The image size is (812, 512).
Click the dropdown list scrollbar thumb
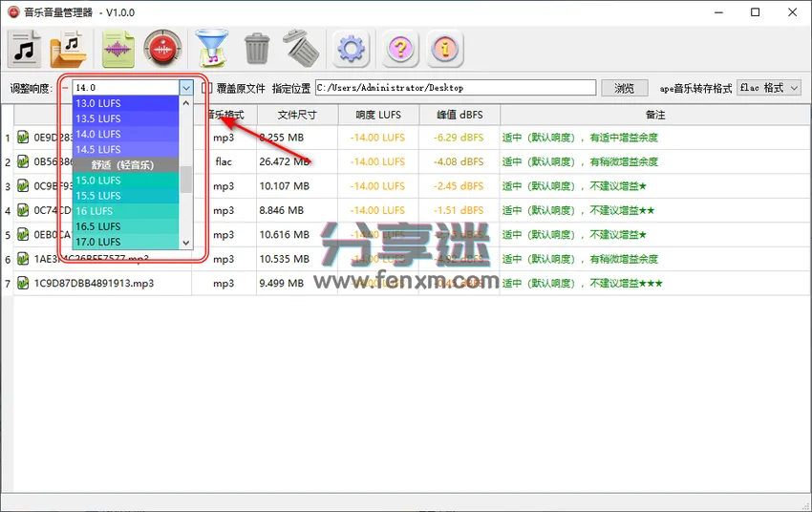186,180
